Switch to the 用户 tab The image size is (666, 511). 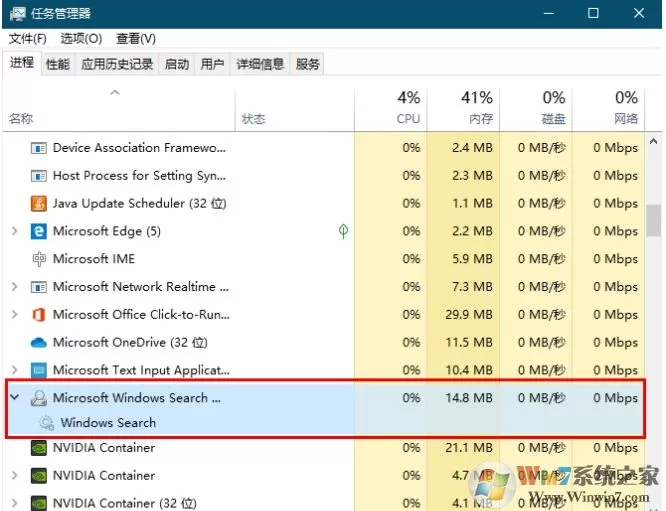212,64
